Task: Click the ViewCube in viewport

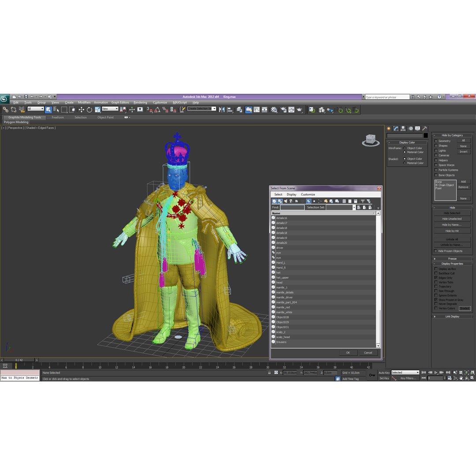Action: 371,140
